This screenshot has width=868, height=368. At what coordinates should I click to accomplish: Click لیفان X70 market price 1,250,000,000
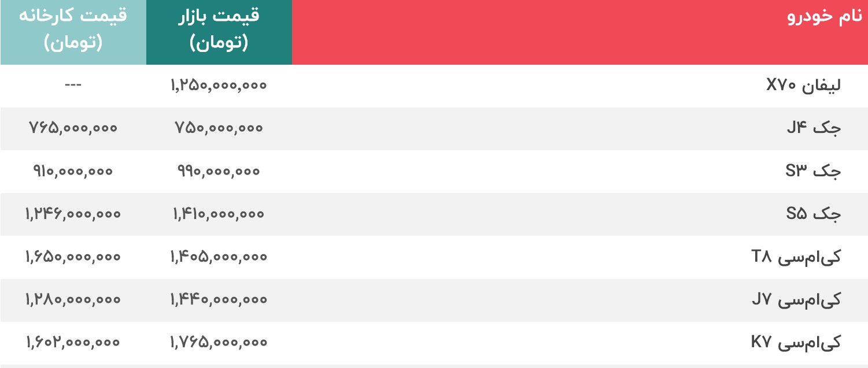tap(219, 86)
